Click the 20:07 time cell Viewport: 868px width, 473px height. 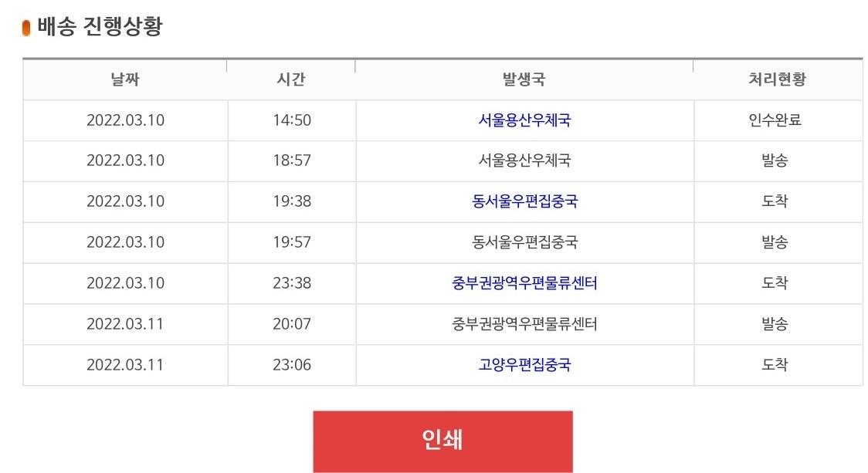coord(292,323)
